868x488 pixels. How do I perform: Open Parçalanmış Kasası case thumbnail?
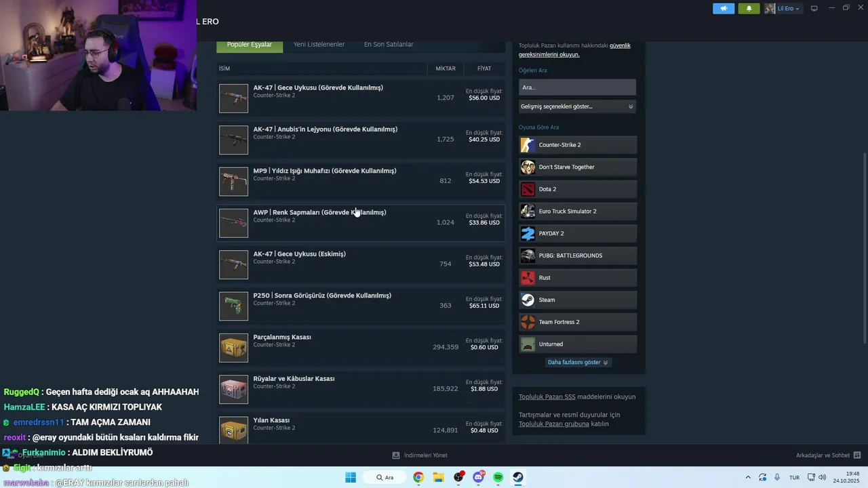[x=234, y=348]
